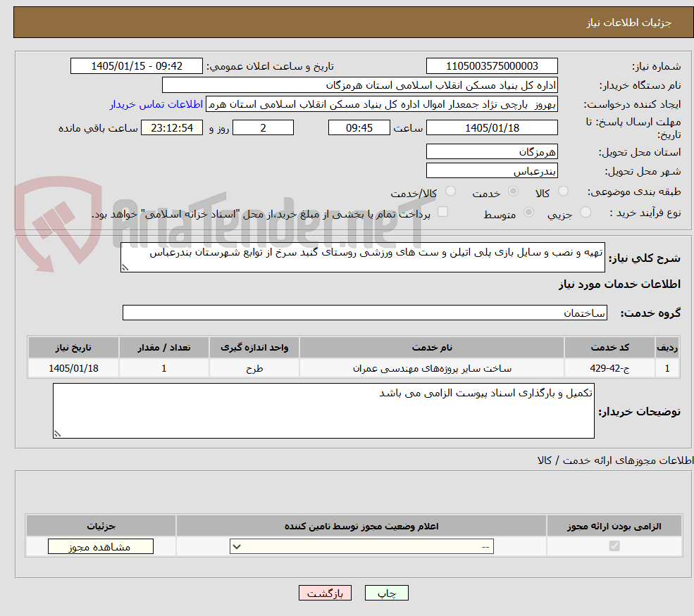This screenshot has height=616, width=694.
Task: Click the remaining time field 23:12:54
Action: pyautogui.click(x=172, y=128)
